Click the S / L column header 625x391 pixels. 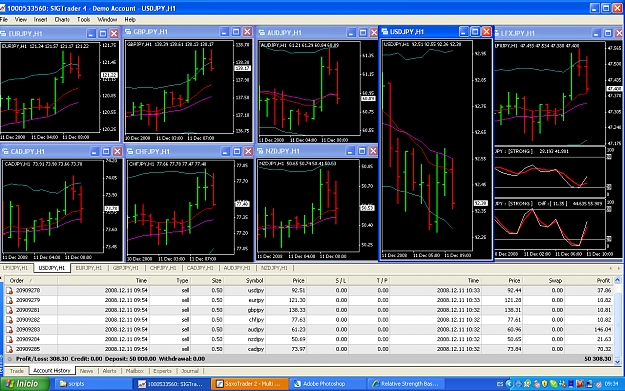point(328,281)
